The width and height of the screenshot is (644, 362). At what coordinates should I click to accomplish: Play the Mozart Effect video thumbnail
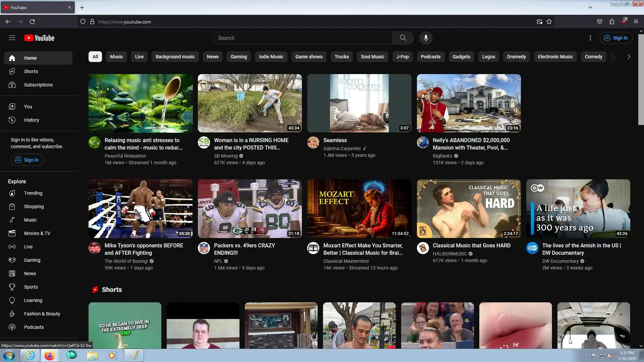click(359, 208)
